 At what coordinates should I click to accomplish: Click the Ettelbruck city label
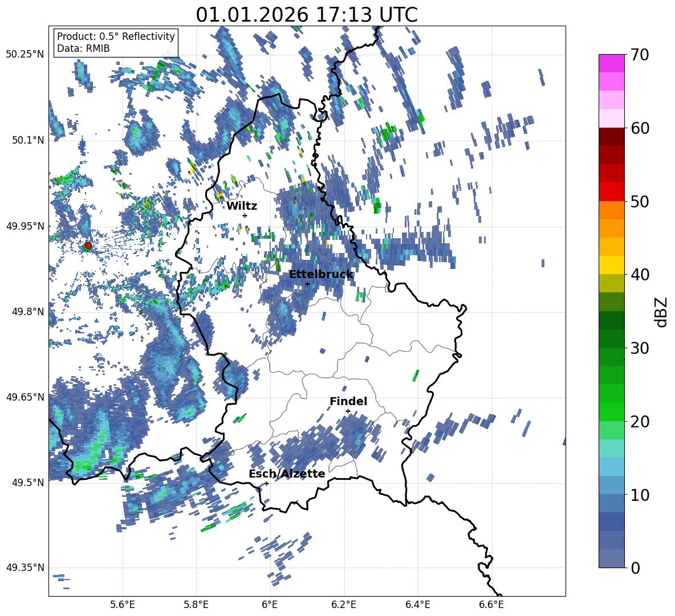[x=321, y=274]
